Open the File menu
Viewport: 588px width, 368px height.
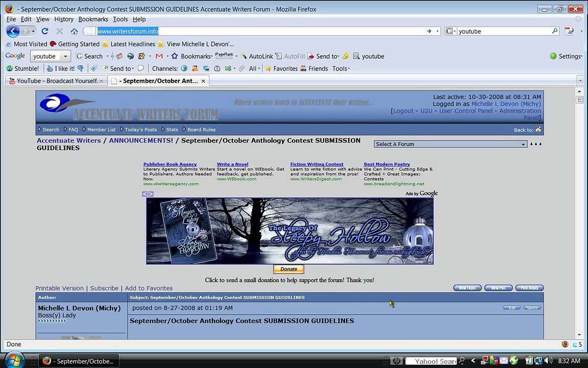point(11,19)
